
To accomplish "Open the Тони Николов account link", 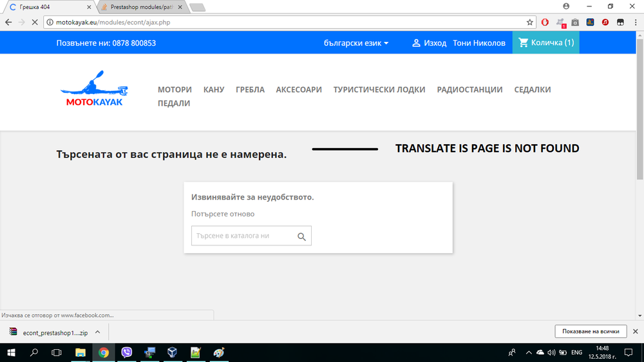I will point(479,43).
